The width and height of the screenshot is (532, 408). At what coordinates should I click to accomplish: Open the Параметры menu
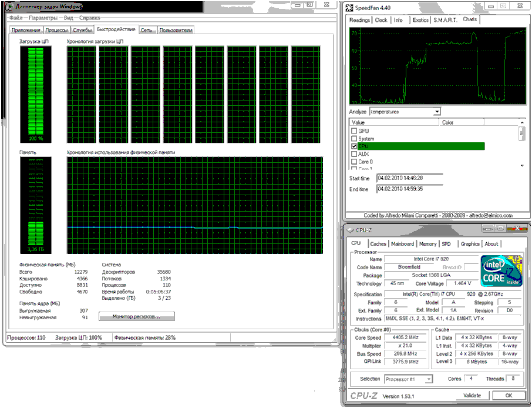coord(43,18)
